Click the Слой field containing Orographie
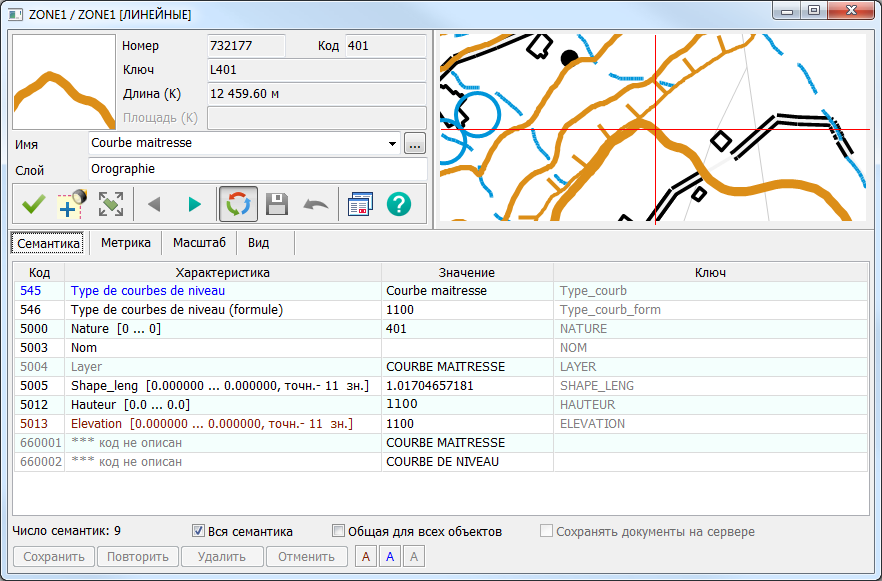The height and width of the screenshot is (581, 882). [x=257, y=170]
